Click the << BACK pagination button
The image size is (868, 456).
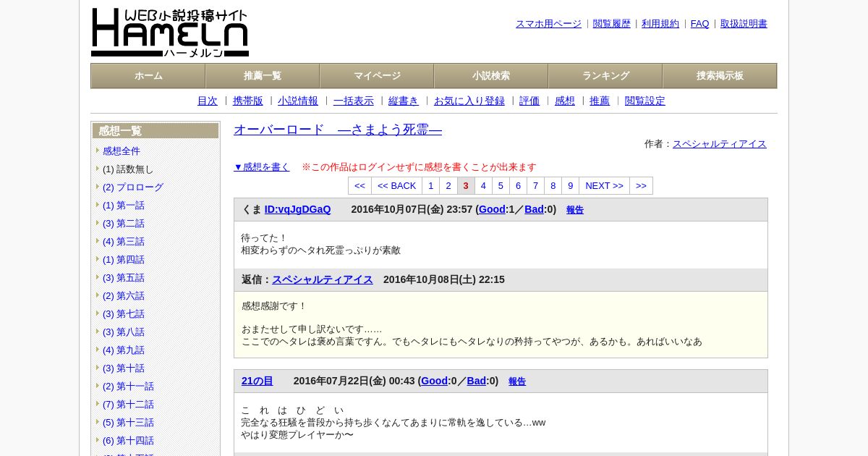397,186
